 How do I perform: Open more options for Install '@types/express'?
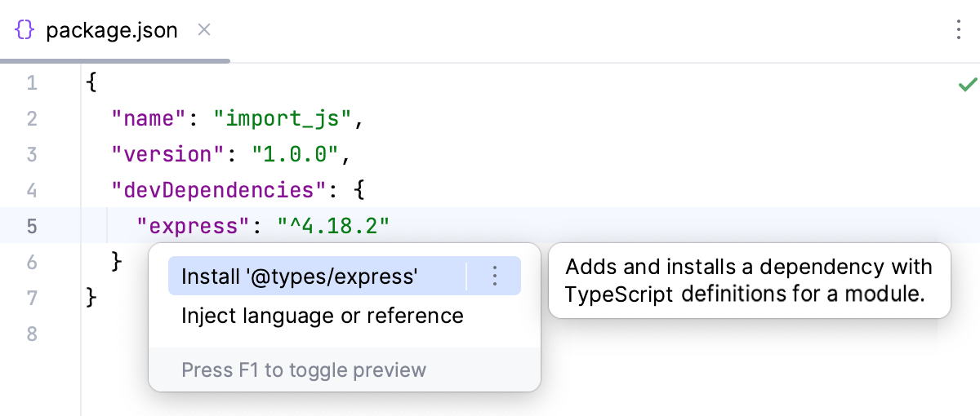pyautogui.click(x=494, y=277)
